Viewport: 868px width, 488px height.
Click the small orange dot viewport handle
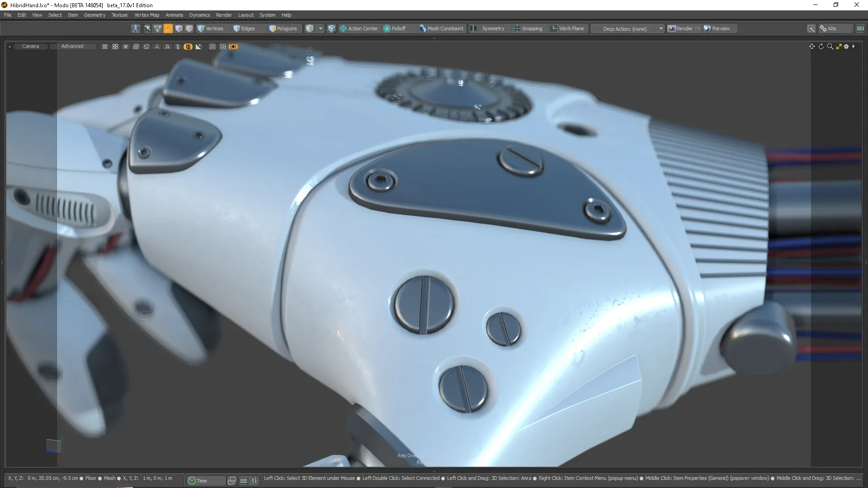coord(9,47)
